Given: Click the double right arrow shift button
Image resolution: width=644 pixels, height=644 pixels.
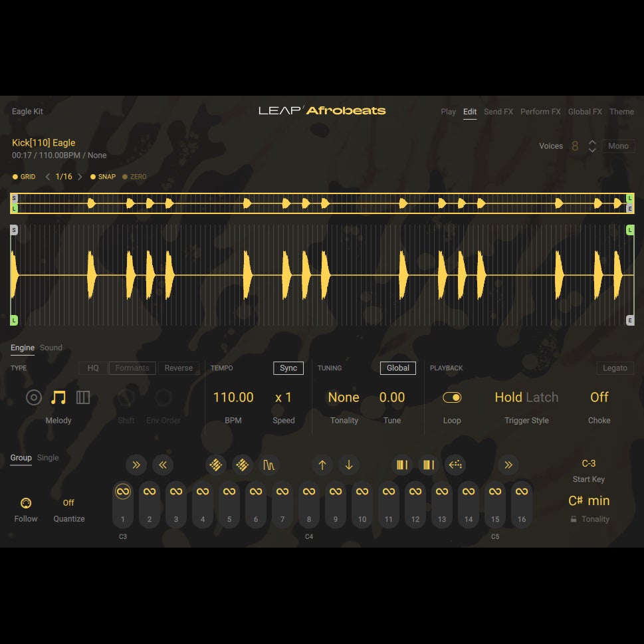Looking at the screenshot, I should click(136, 465).
